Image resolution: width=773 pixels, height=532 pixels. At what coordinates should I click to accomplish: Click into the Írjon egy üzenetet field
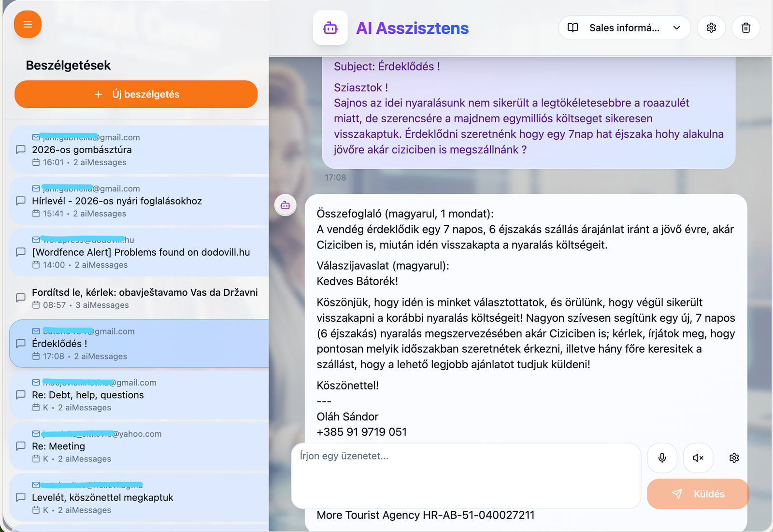[x=465, y=475]
